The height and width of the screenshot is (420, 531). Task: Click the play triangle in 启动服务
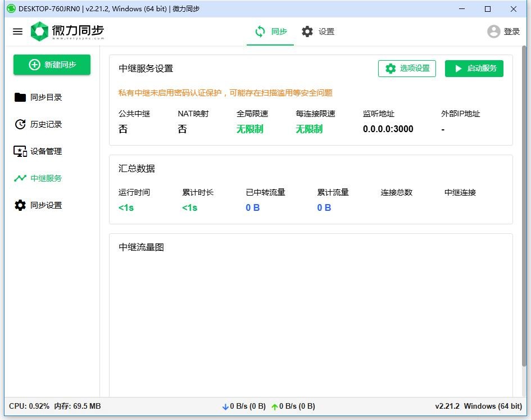pos(458,69)
